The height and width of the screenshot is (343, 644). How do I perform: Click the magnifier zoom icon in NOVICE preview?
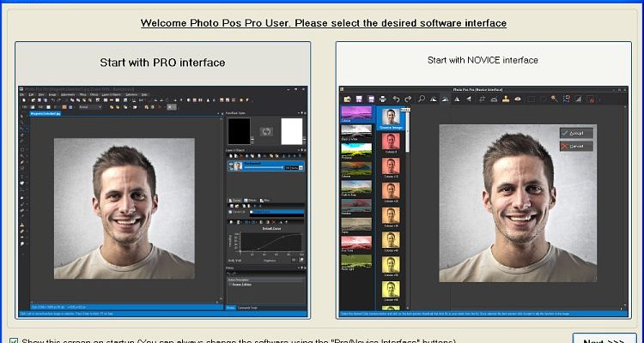click(x=422, y=99)
